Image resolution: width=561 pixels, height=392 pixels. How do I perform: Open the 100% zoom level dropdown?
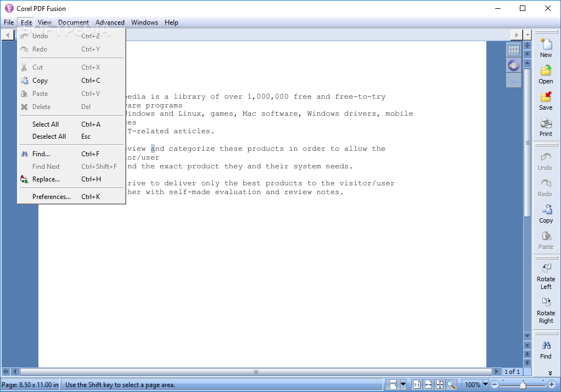click(485, 384)
